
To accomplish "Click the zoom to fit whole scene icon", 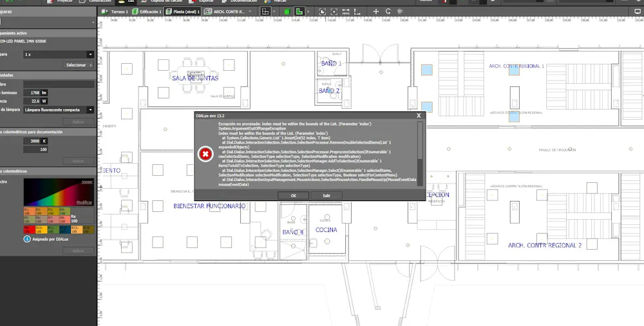I will click(x=323, y=12).
